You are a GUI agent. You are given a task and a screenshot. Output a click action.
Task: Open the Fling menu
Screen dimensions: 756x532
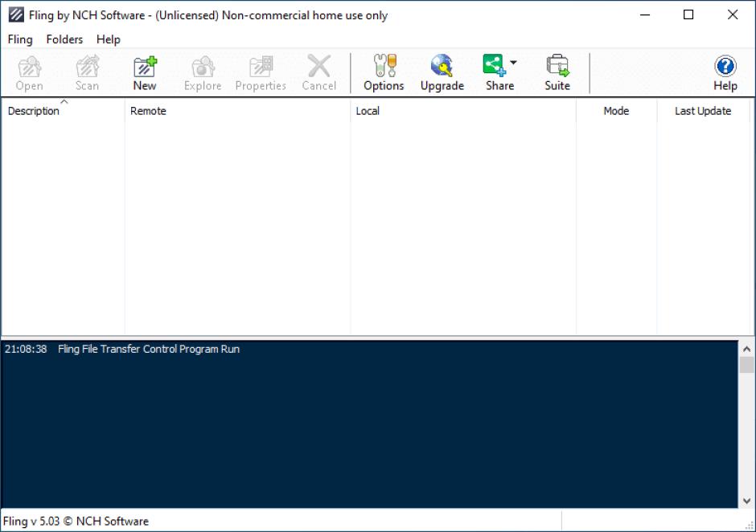pyautogui.click(x=20, y=39)
